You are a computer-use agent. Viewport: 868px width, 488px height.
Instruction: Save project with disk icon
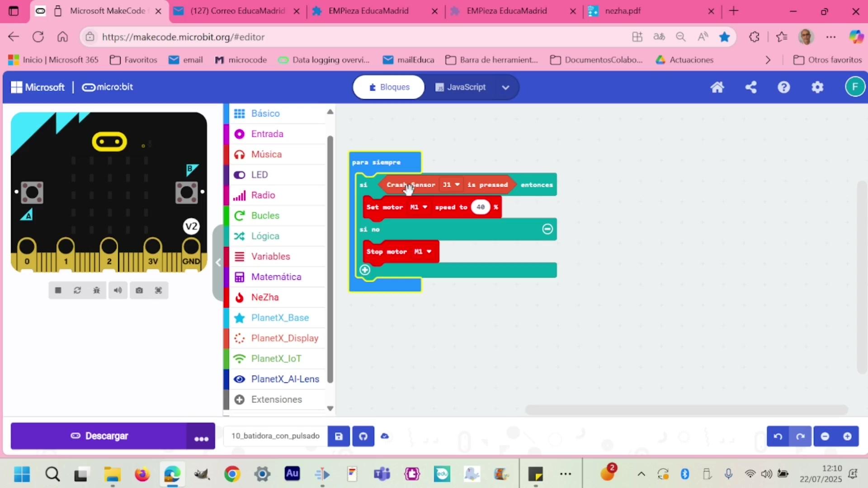(x=339, y=436)
